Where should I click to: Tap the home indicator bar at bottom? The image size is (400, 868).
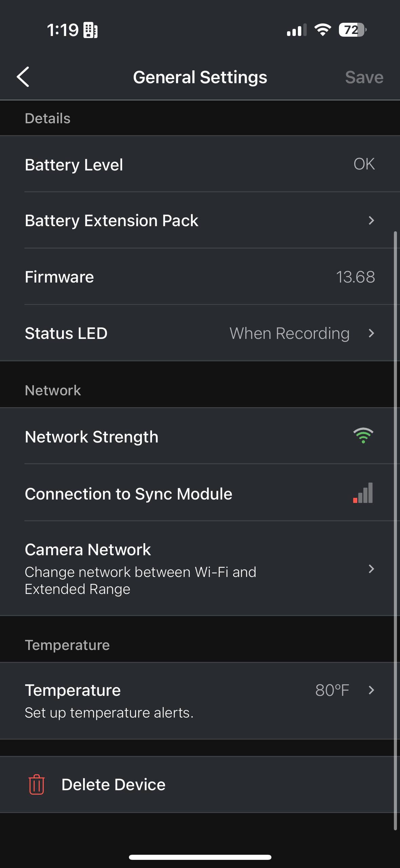(200, 857)
